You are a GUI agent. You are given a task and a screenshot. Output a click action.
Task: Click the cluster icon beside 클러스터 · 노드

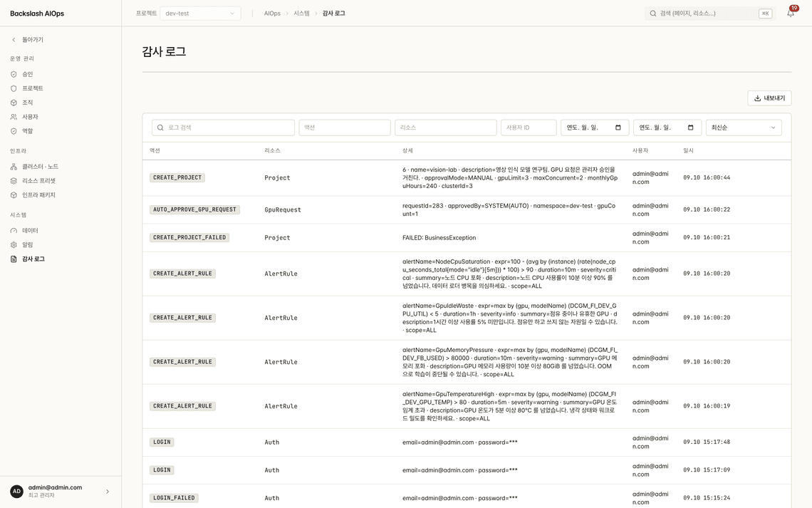coord(14,167)
